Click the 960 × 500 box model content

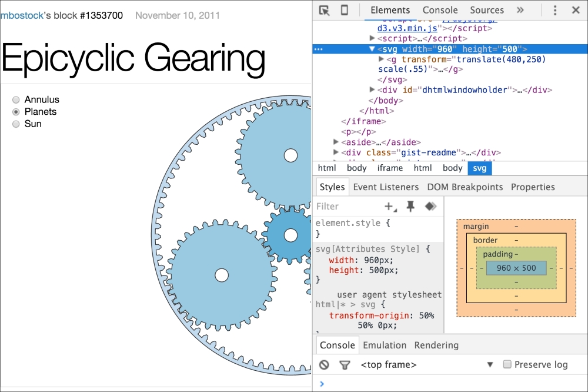coord(516,268)
